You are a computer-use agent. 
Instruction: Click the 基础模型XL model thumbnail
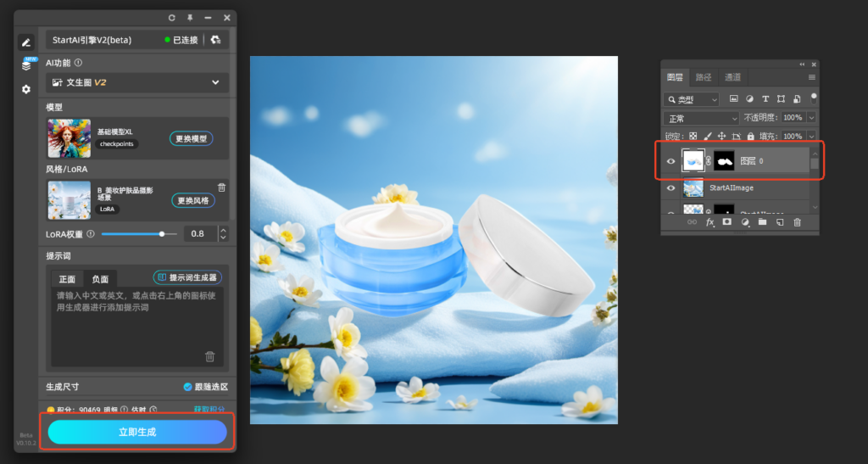(70, 138)
